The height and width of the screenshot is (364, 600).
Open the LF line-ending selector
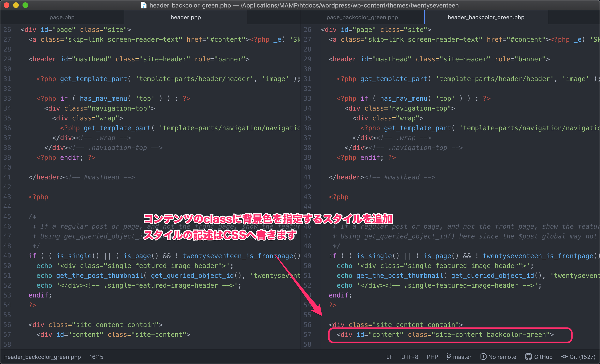[389, 357]
